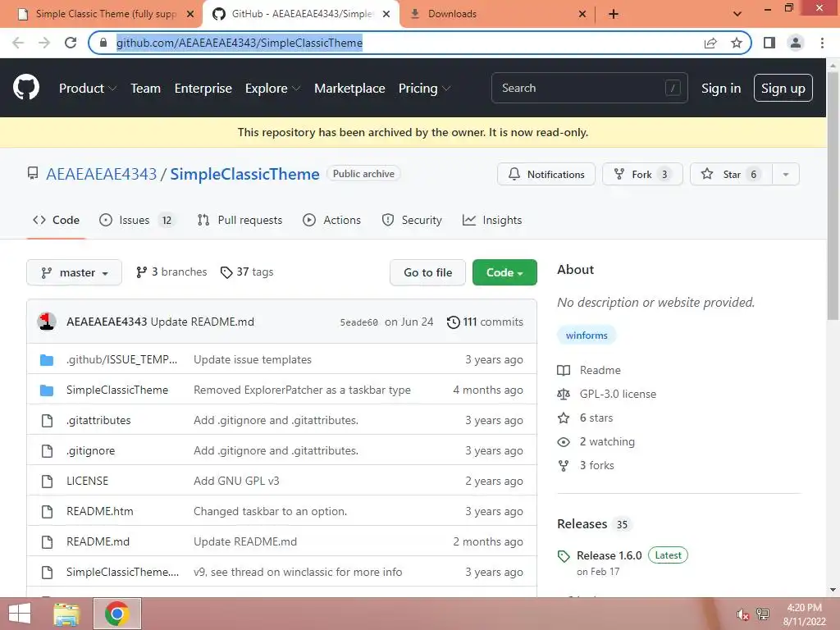This screenshot has width=840, height=630.
Task: Click the Enterprise navigation link
Action: [203, 88]
